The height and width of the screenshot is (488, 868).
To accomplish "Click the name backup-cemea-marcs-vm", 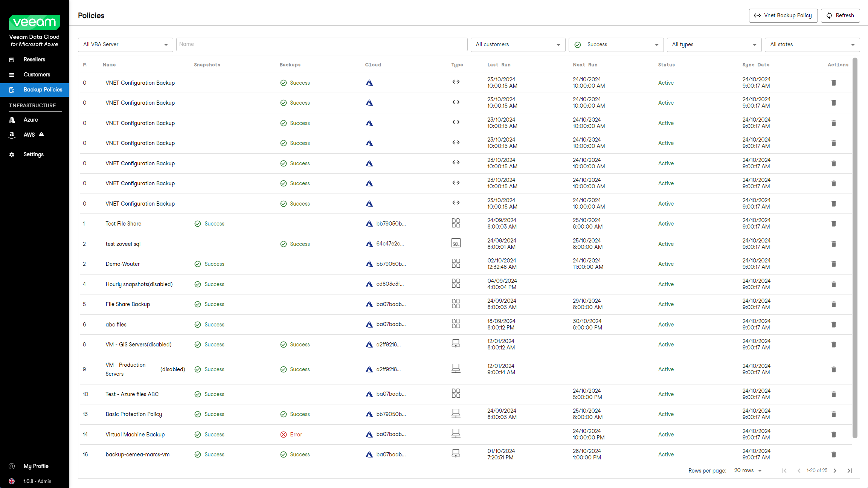I will tap(137, 454).
